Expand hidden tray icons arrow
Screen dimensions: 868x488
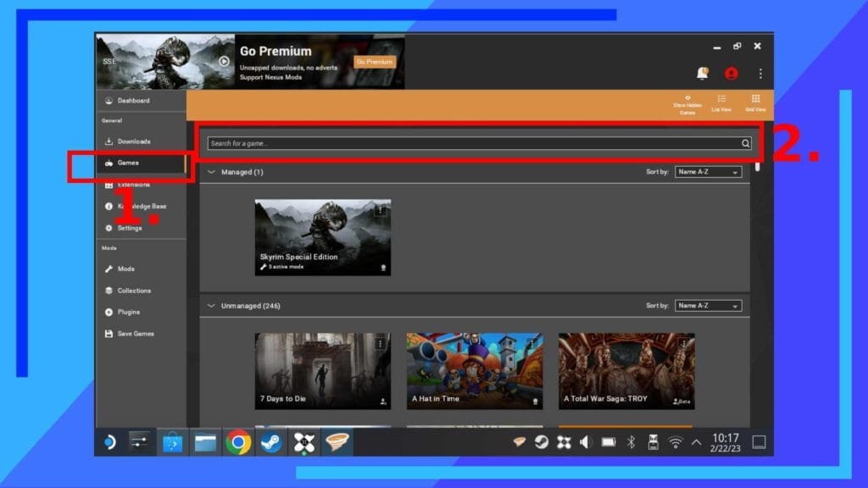pyautogui.click(x=697, y=442)
